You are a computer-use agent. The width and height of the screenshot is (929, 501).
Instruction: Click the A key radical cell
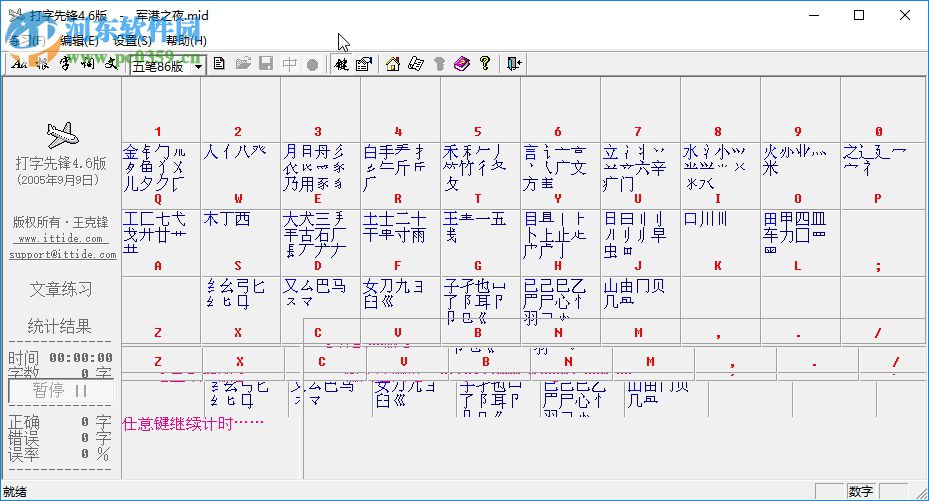[161, 242]
